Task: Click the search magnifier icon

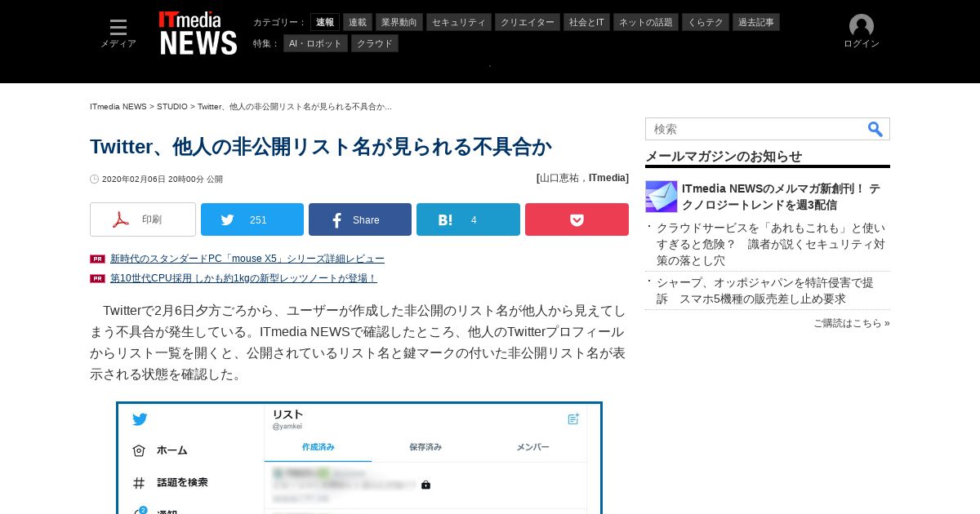Action: click(x=875, y=129)
